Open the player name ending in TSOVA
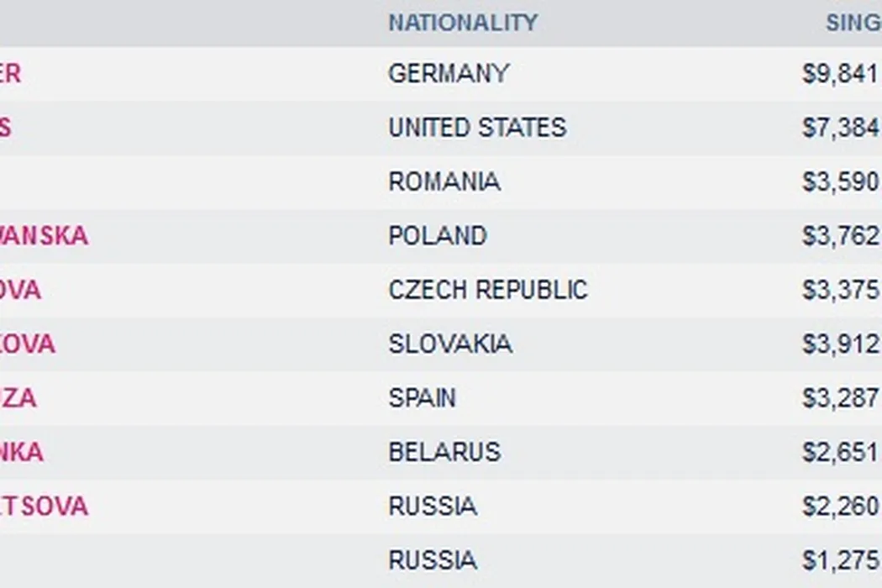Image resolution: width=882 pixels, height=588 pixels. (43, 507)
